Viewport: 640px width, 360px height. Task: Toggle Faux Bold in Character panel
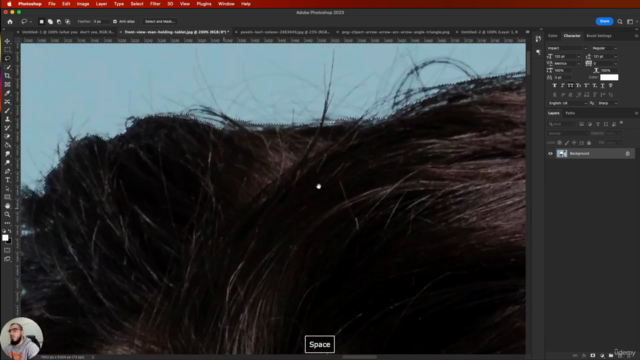point(554,86)
